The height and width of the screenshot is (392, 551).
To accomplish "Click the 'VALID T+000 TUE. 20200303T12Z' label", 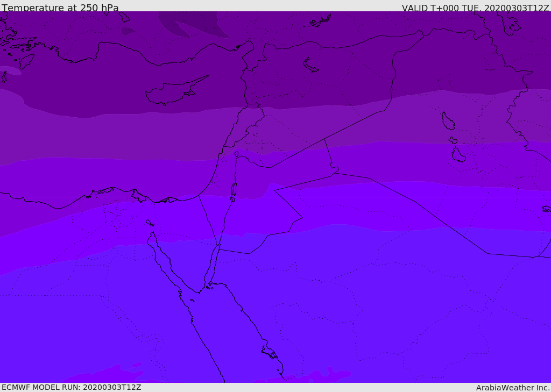I will (475, 8).
